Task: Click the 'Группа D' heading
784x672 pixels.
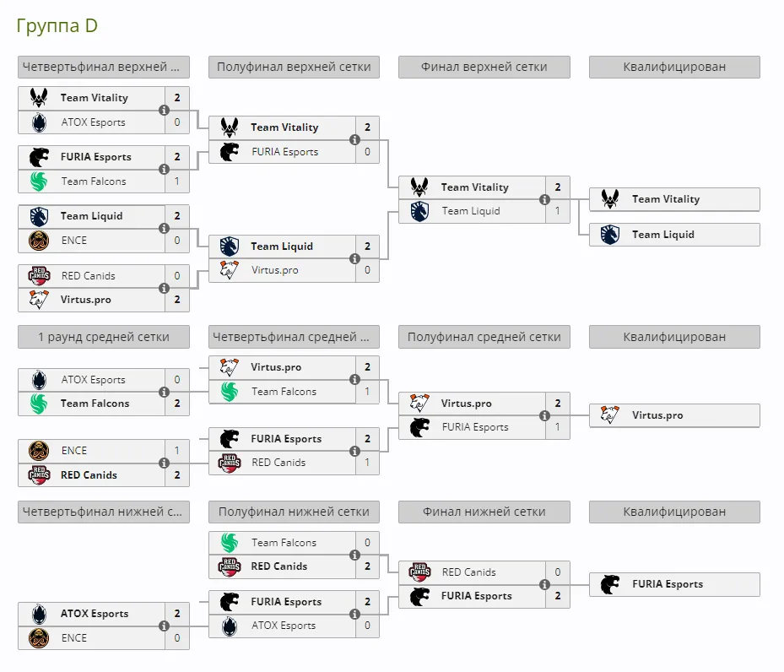Action: 57,25
